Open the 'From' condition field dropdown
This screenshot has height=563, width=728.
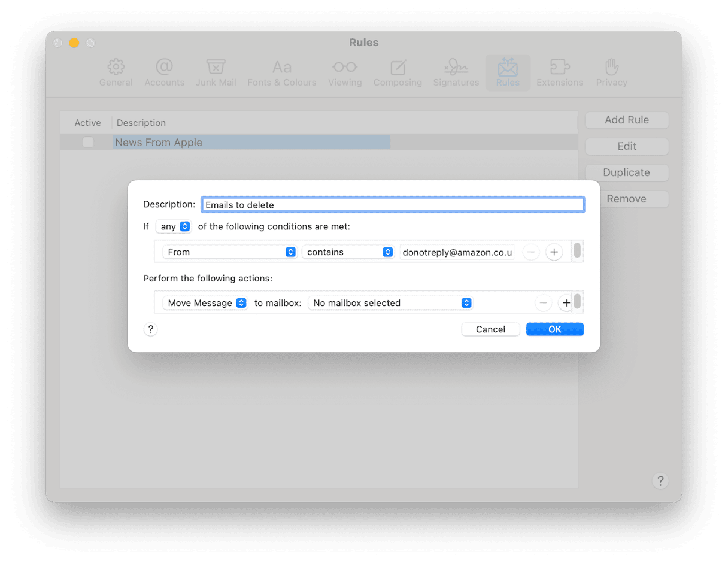[229, 252]
